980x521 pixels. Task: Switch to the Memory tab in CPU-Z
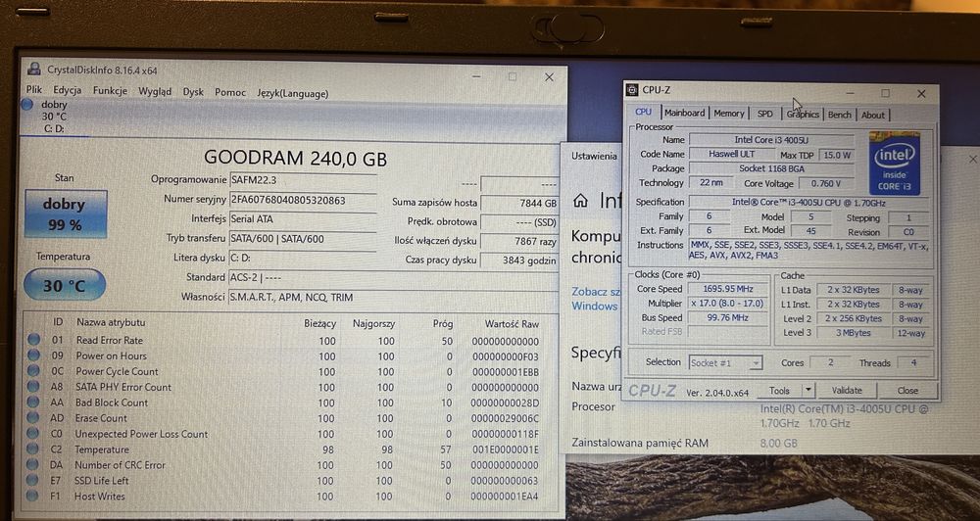point(729,114)
